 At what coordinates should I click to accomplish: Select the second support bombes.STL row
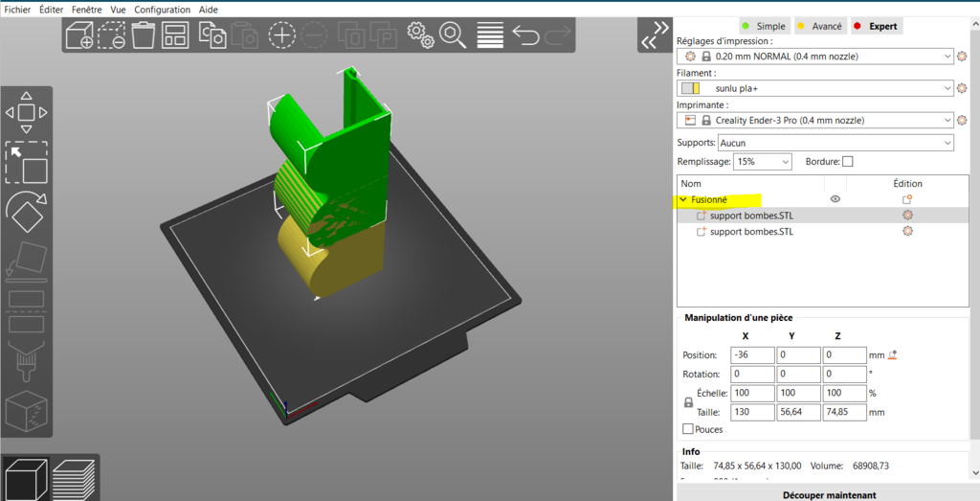coord(822,232)
